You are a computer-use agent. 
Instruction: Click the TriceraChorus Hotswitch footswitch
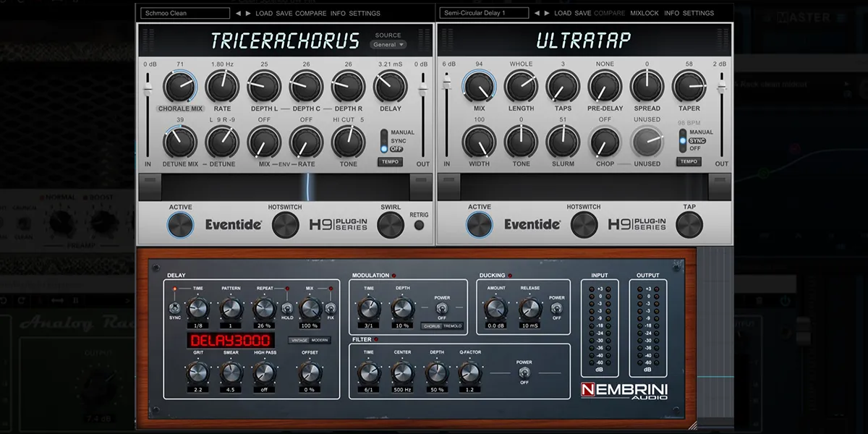tap(285, 225)
